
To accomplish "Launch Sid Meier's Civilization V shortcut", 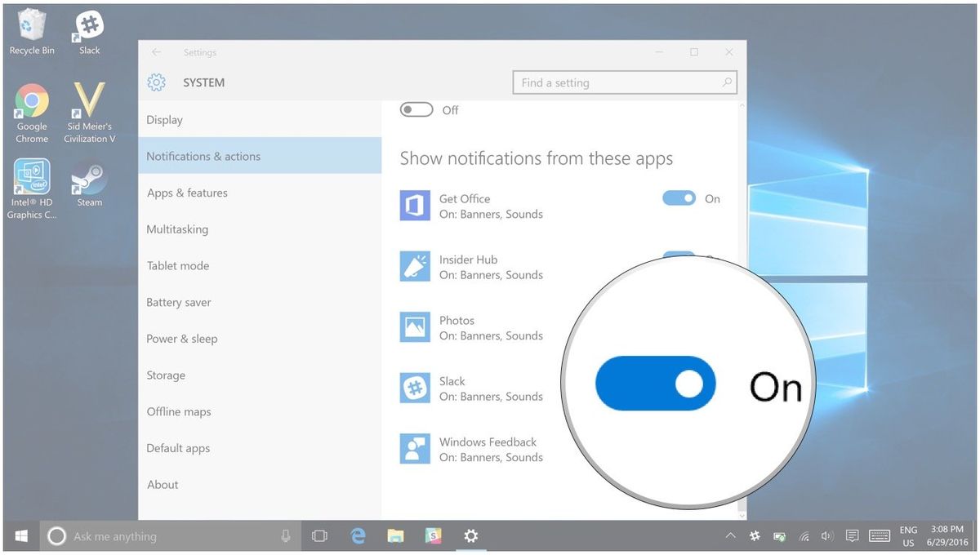I will [x=89, y=113].
